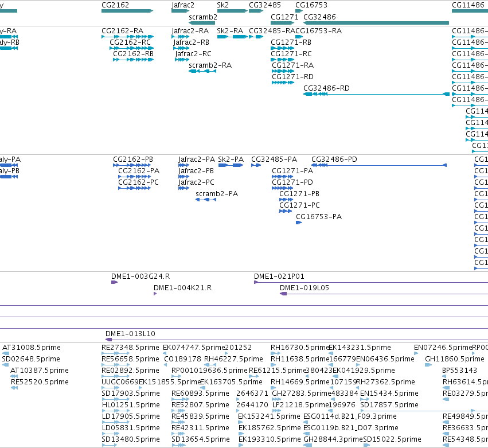Select BAC clone DME1-004K21.R
The height and width of the screenshot is (448, 488).
click(155, 294)
